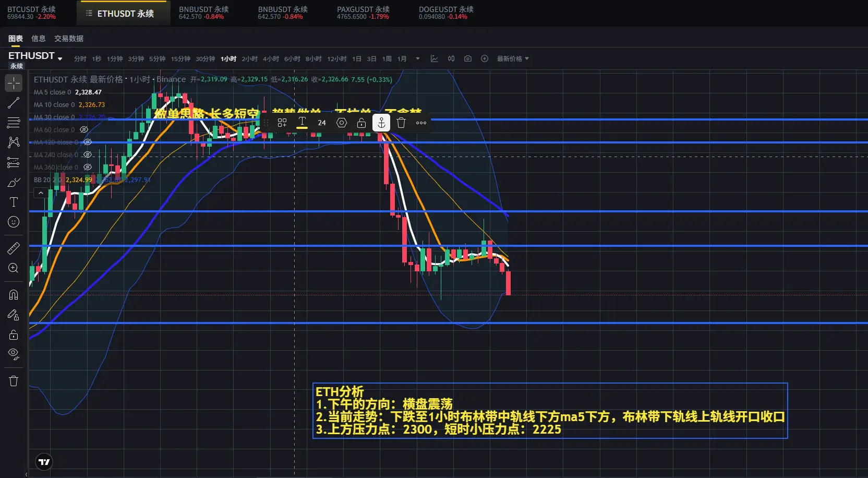
Task: Show the MA 120 indicator
Action: (88, 142)
